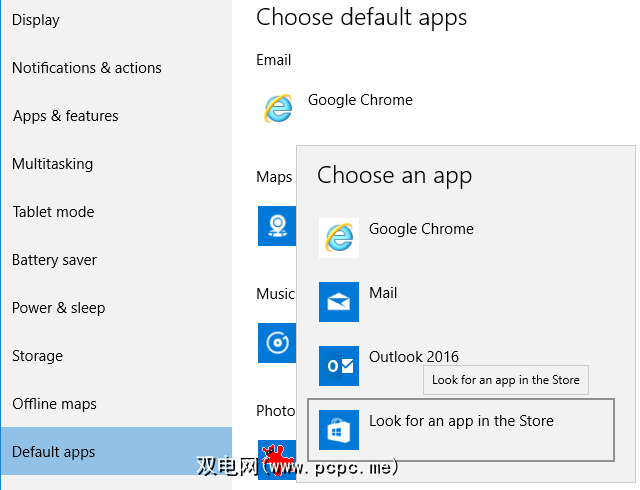Click the Maps default app icon
Viewport: 640px width, 490px height.
click(275, 226)
